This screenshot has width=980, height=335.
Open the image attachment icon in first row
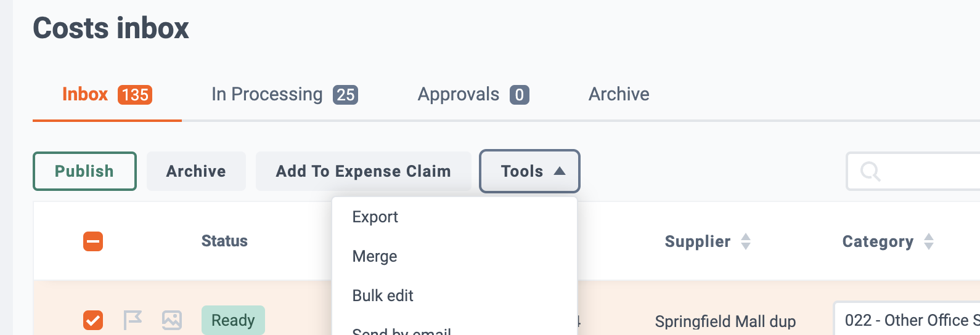(x=172, y=320)
